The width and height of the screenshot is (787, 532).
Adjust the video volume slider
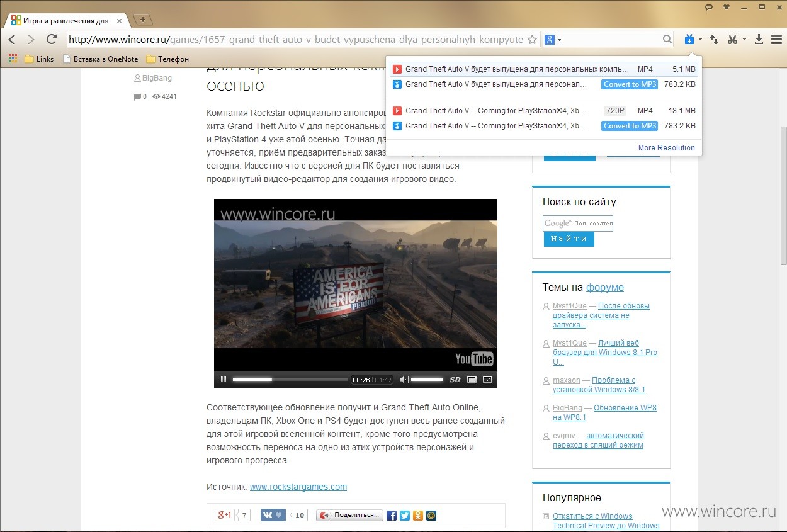(427, 380)
